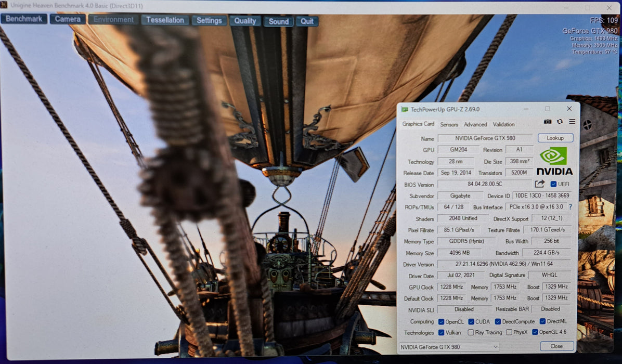Open the NVIDIA GeForce GTX 980 GPU selector dropdown
622x364 pixels.
449,347
